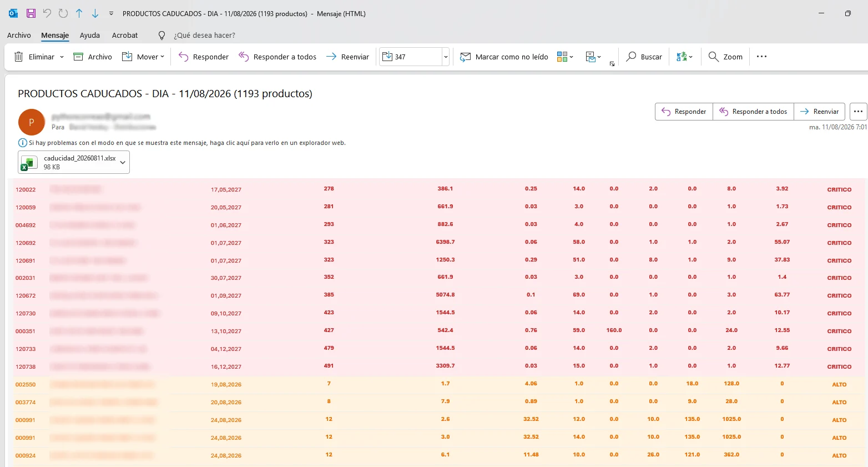Click the Excel file icon of attachment
Image resolution: width=868 pixels, height=467 pixels.
[29, 163]
